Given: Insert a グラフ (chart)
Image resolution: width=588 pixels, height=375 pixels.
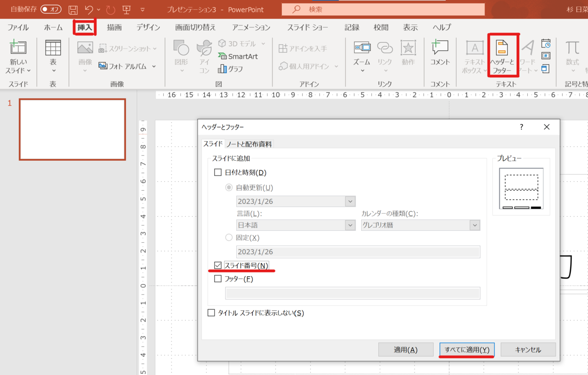Looking at the screenshot, I should tap(230, 69).
